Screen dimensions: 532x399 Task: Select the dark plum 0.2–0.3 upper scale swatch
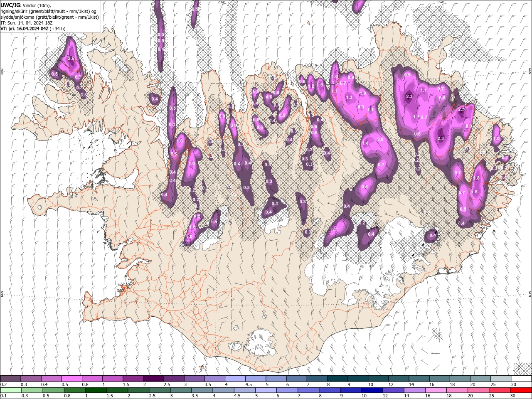click(x=10, y=379)
